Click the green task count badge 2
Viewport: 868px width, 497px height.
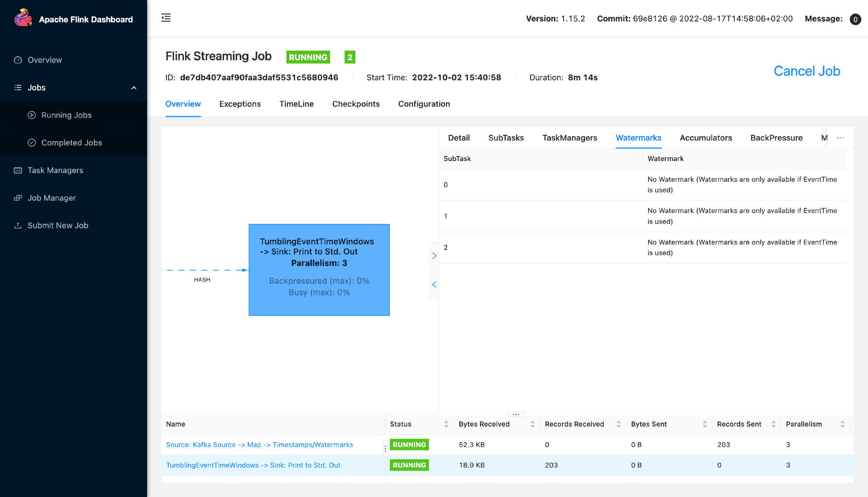[350, 57]
